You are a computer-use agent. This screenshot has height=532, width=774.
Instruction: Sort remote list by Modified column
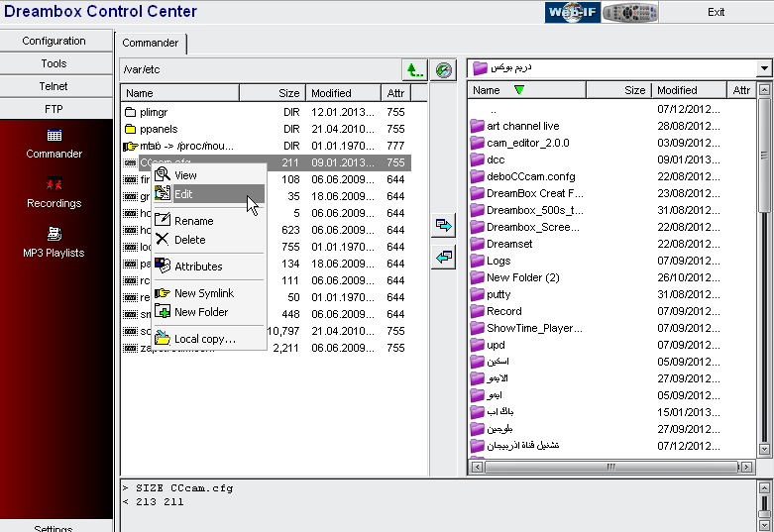click(x=343, y=93)
